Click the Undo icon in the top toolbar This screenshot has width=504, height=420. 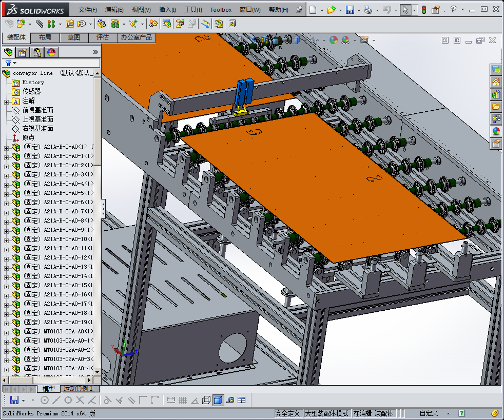pyautogui.click(x=387, y=10)
